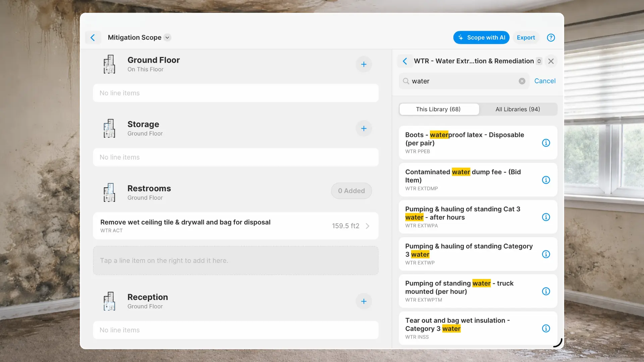Image resolution: width=644 pixels, height=362 pixels.
Task: Open the Mitigation Scope dropdown
Action: click(167, 38)
